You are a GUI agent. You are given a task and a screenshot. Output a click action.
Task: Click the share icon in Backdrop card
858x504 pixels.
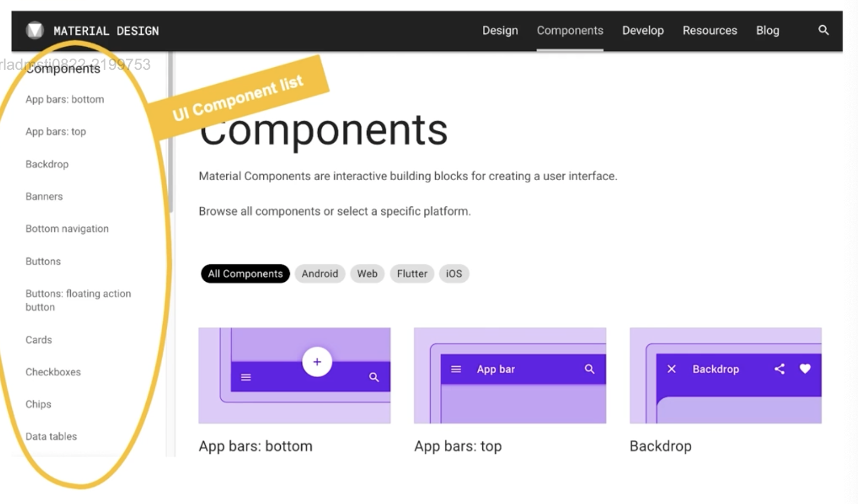(x=779, y=369)
